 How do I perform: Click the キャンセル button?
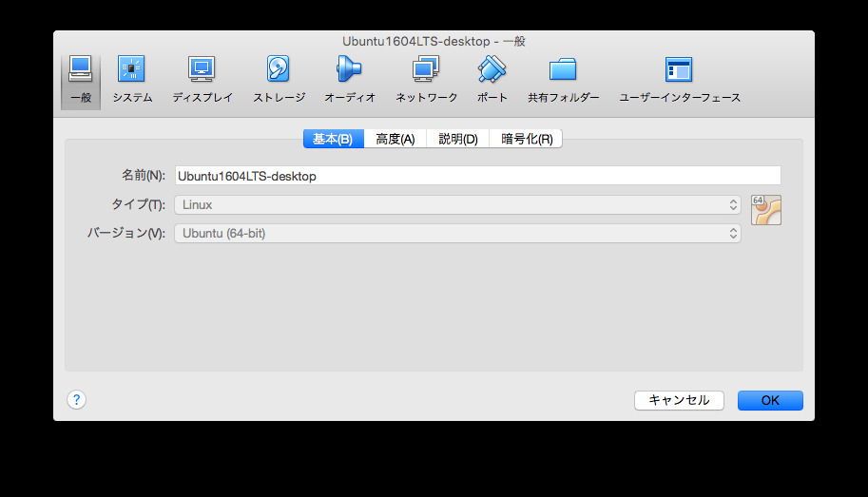[x=679, y=400]
